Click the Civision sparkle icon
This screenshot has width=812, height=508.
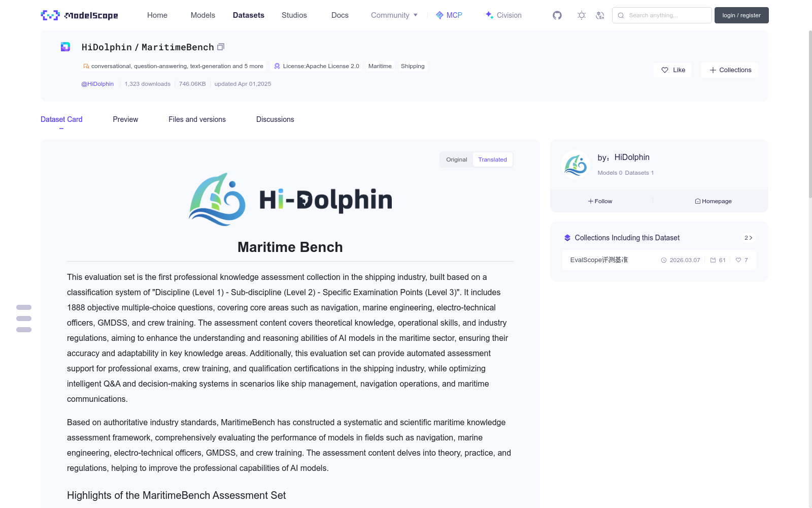click(489, 15)
